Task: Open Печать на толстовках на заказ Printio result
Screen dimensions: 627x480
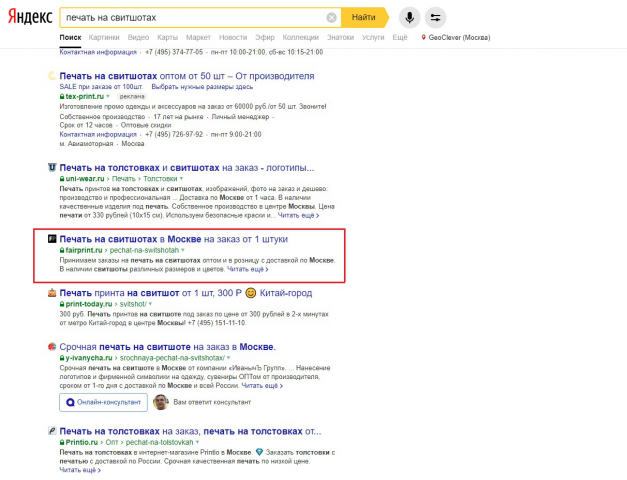Action: [190, 431]
